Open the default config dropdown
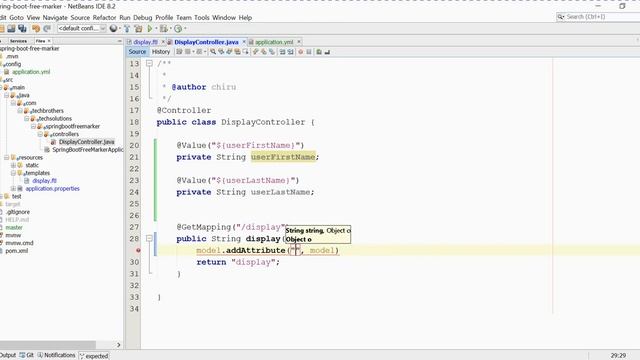Viewport: 640px width, 360px height. click(x=82, y=29)
